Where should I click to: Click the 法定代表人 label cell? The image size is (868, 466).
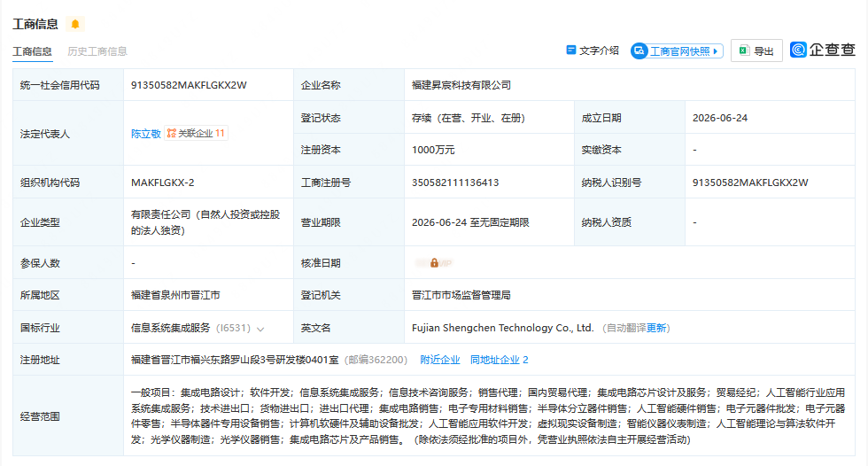pyautogui.click(x=68, y=134)
